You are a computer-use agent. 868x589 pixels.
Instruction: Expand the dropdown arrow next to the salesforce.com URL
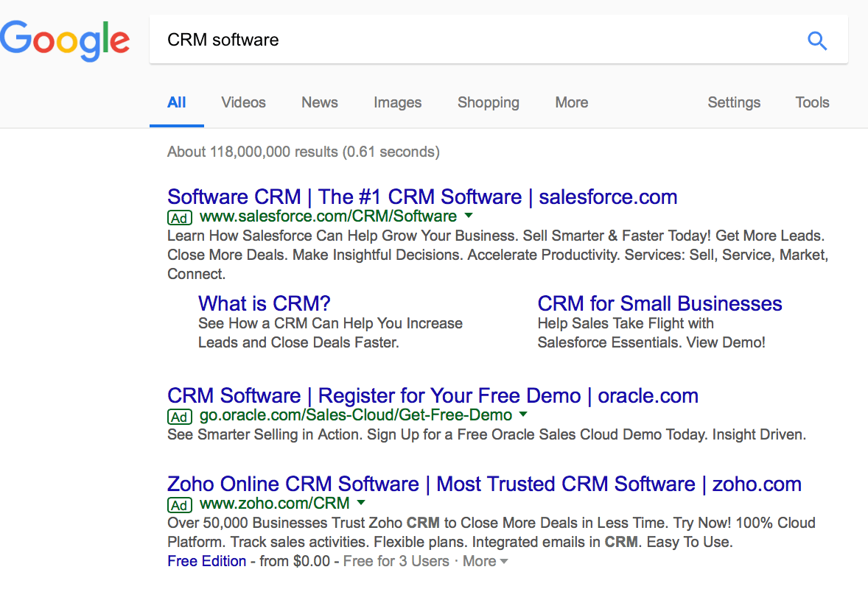(x=469, y=215)
